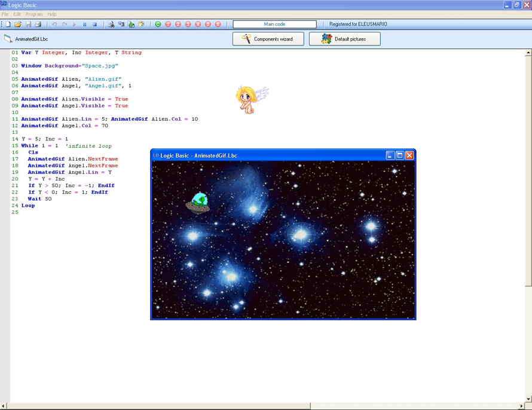Viewport: 532px width, 410px height.
Task: Click the horizontal scrollbar right arrow
Action: (x=521, y=406)
